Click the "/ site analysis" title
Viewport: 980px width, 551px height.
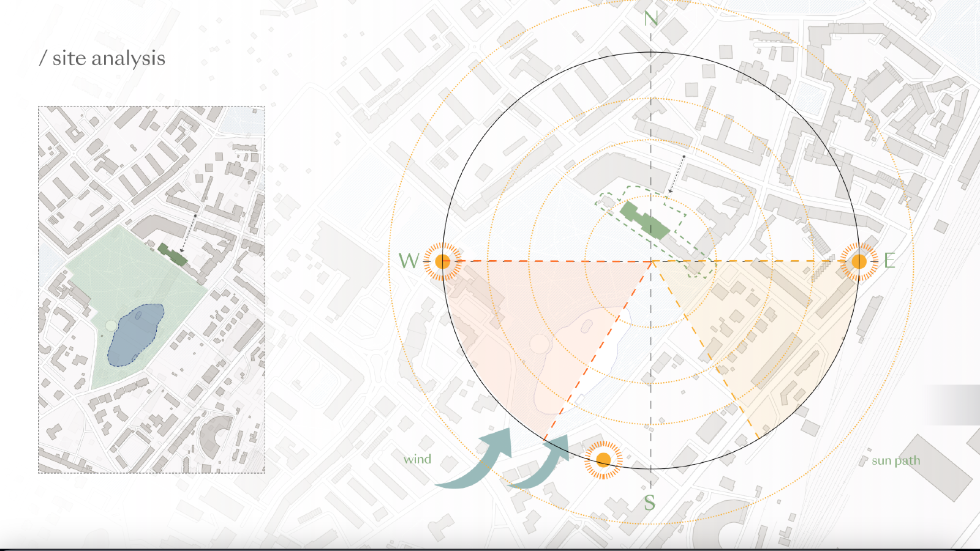pyautogui.click(x=102, y=58)
